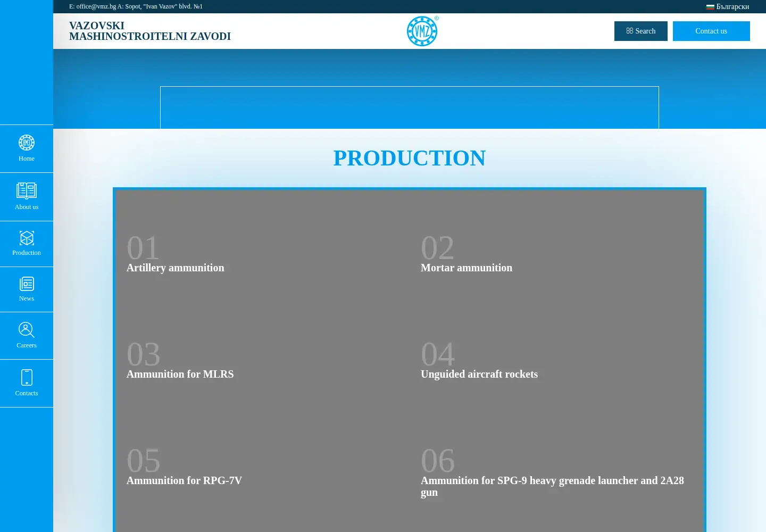Image resolution: width=766 pixels, height=532 pixels.
Task: Click the number 04 tile marker
Action: click(x=438, y=354)
